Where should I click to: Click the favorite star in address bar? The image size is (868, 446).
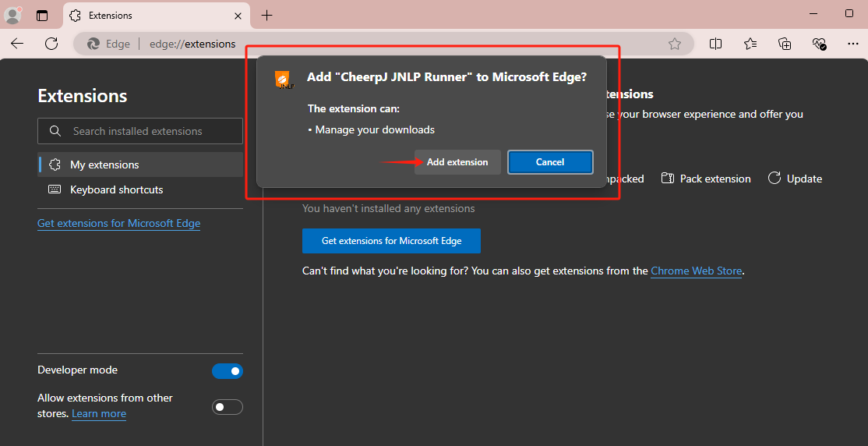tap(675, 44)
